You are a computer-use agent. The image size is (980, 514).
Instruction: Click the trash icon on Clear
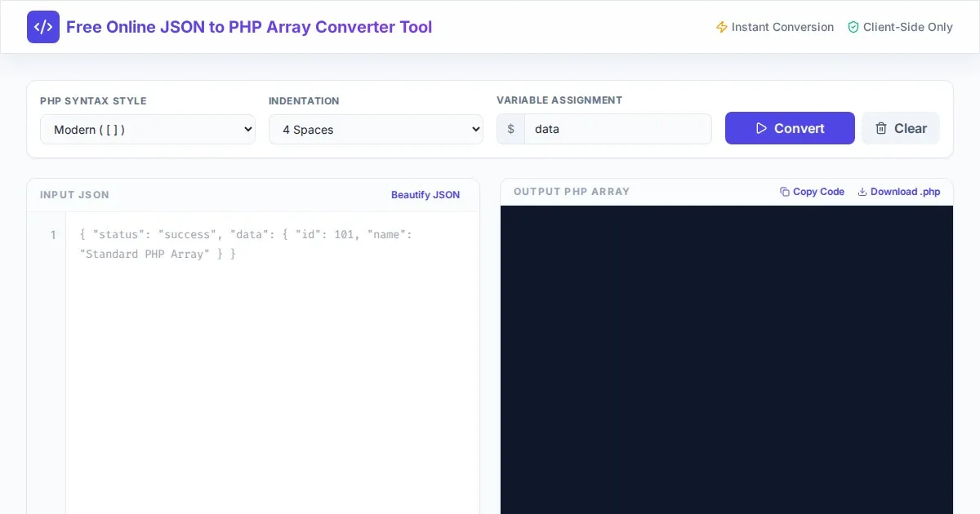coord(881,128)
